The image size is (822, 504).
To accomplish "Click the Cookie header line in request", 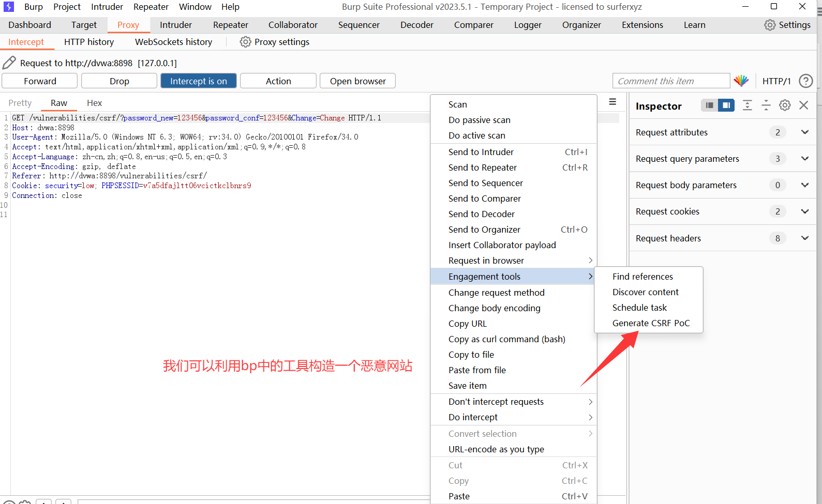I will (131, 186).
